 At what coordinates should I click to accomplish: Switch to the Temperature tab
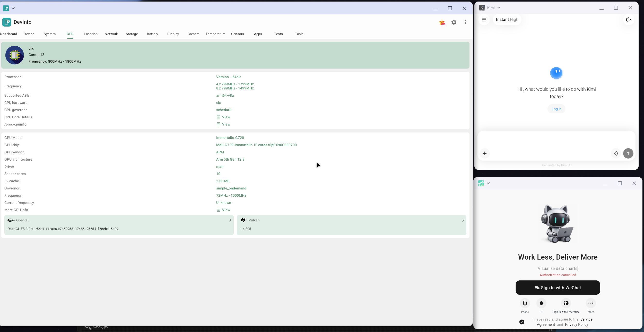pos(215,34)
